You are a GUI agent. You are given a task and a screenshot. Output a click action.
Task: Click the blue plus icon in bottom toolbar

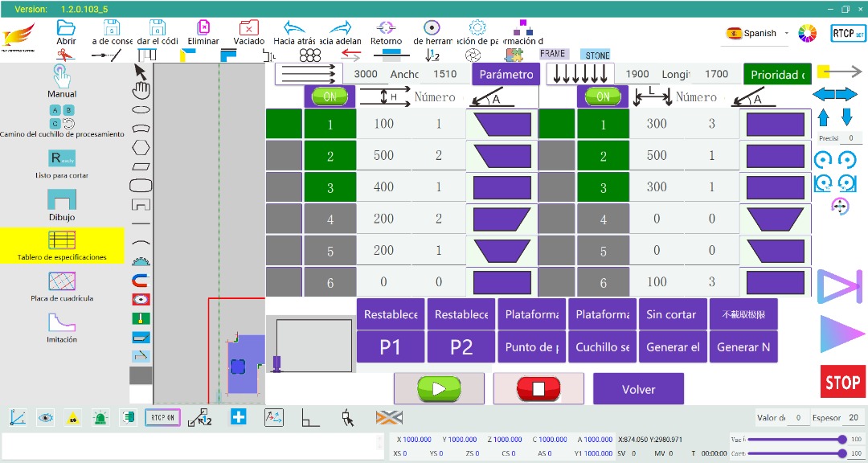(x=239, y=417)
